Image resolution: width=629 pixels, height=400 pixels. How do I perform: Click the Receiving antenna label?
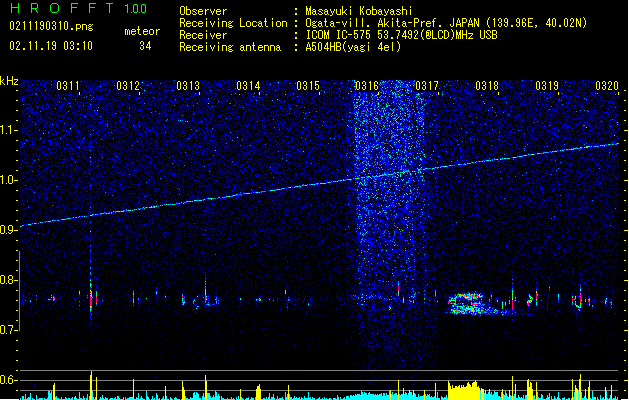tap(230, 47)
